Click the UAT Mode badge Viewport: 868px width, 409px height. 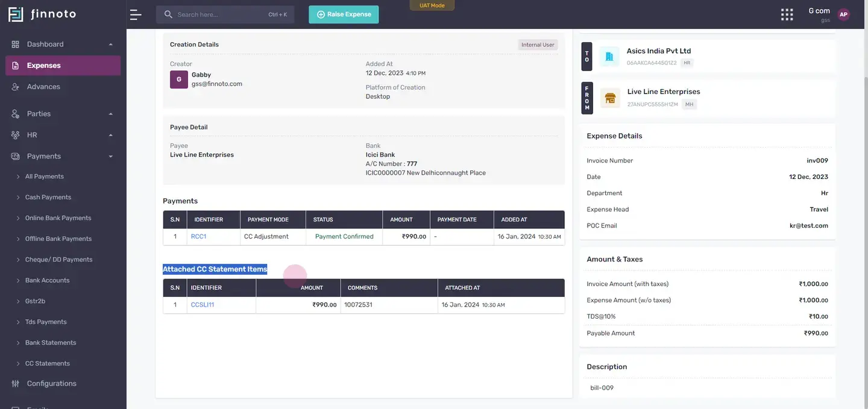click(432, 5)
